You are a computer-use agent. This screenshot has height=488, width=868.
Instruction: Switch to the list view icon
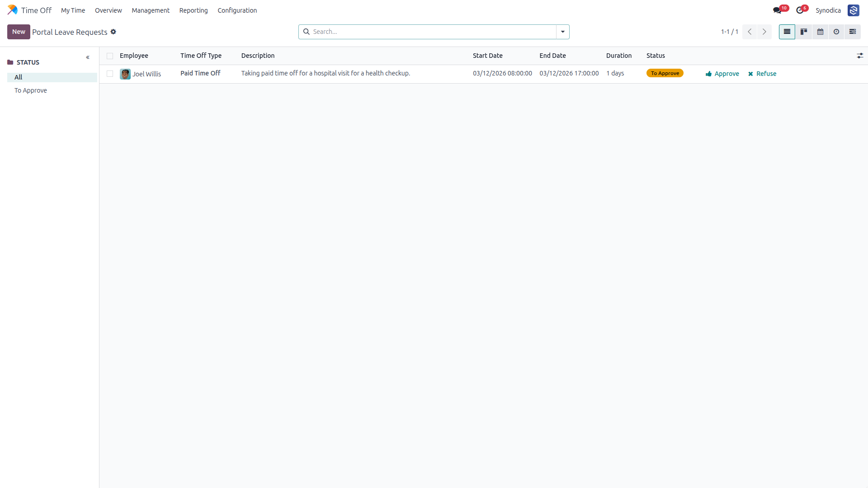tap(787, 32)
